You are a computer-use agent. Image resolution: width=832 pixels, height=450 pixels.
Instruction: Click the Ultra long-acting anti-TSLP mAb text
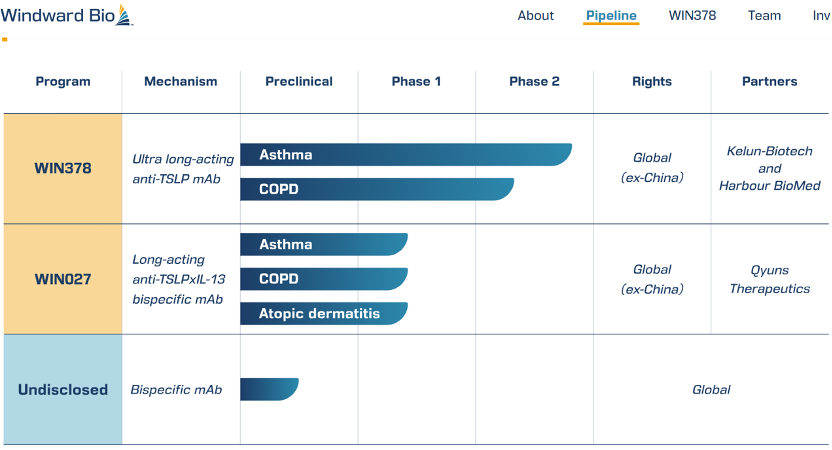click(183, 169)
